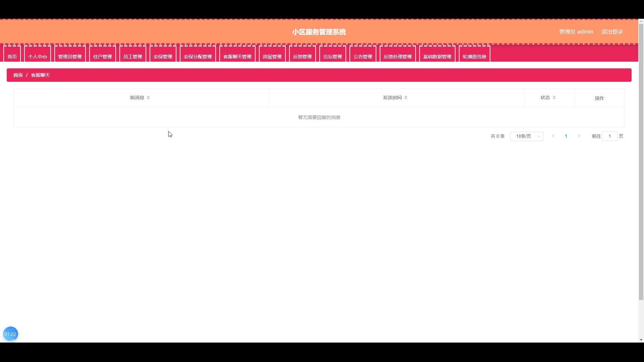
Task: Open the 安保分配管理 menu
Action: [198, 56]
